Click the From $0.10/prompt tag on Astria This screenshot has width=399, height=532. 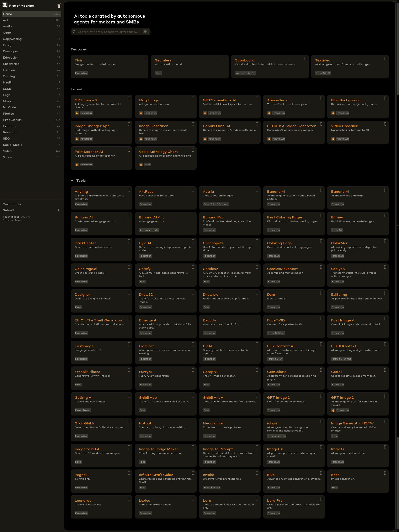pyautogui.click(x=216, y=204)
